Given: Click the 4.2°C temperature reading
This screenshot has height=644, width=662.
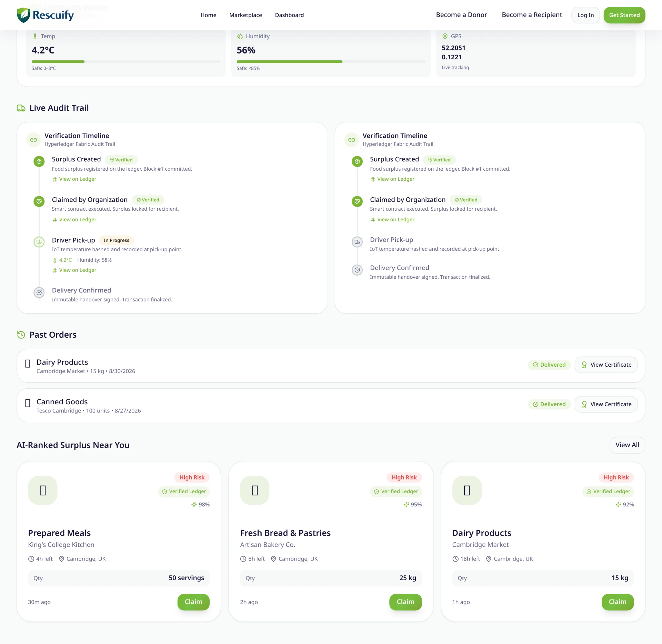Looking at the screenshot, I should coord(43,50).
